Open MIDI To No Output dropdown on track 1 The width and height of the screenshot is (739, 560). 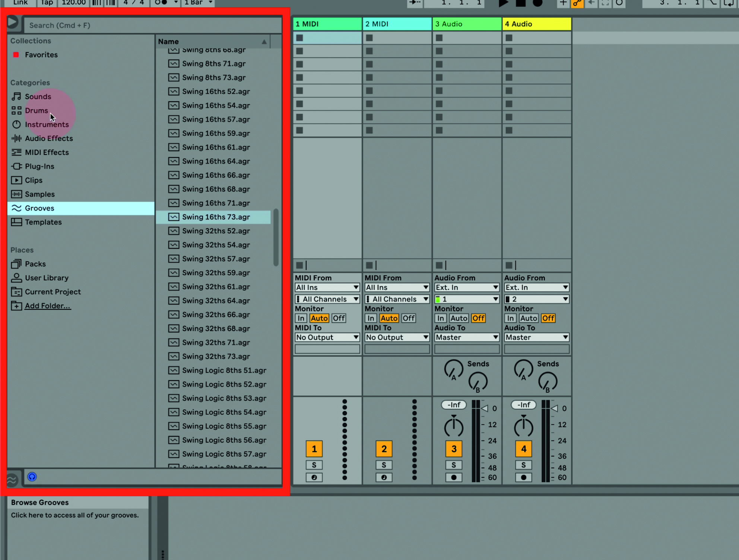click(x=327, y=337)
